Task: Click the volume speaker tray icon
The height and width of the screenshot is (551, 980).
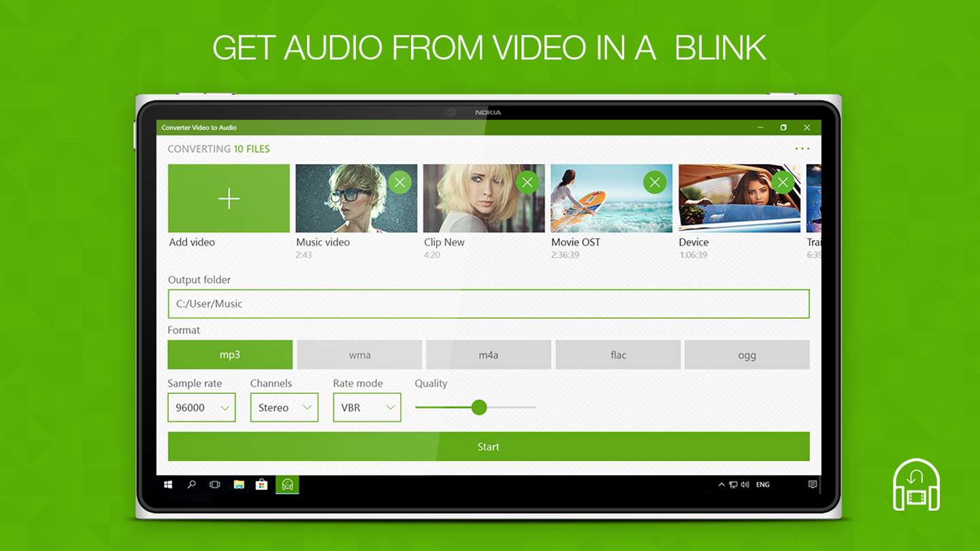Action: (x=745, y=484)
